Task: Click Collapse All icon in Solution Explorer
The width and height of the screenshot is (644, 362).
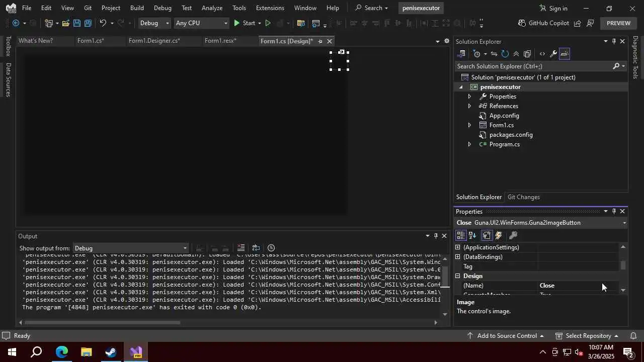Action: click(x=516, y=54)
